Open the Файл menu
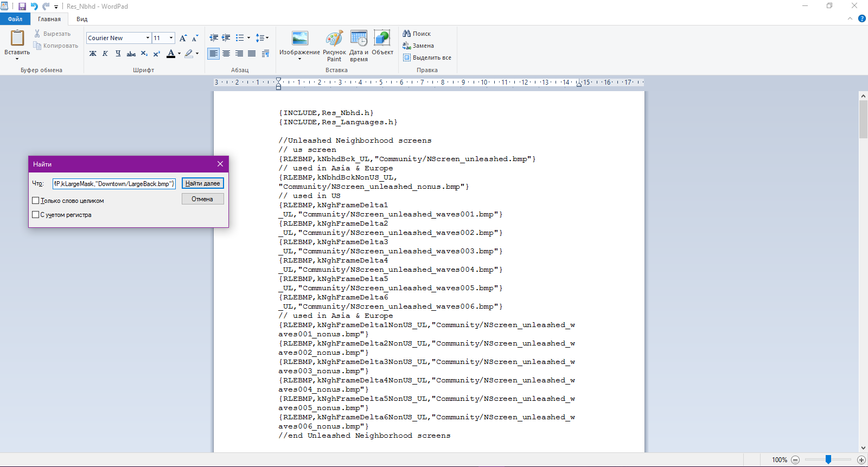Screen dimensions: 868x467 (15, 19)
